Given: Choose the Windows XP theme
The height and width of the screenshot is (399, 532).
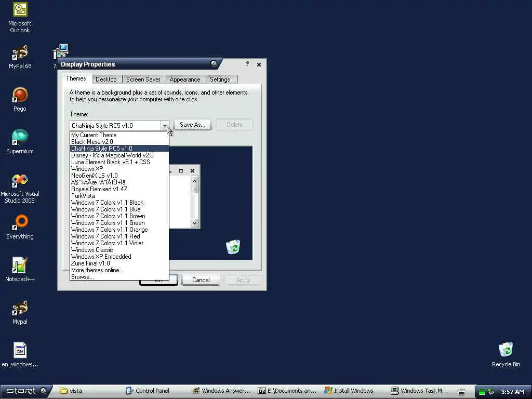Looking at the screenshot, I should point(119,169).
